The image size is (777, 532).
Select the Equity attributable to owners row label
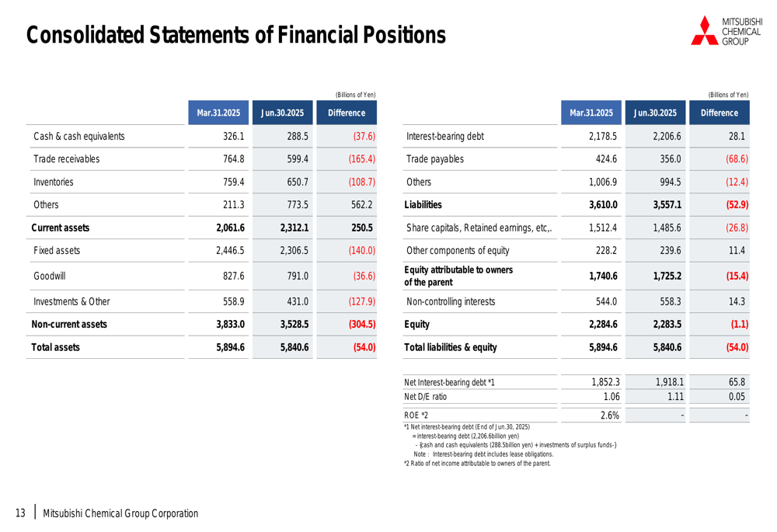(x=458, y=275)
